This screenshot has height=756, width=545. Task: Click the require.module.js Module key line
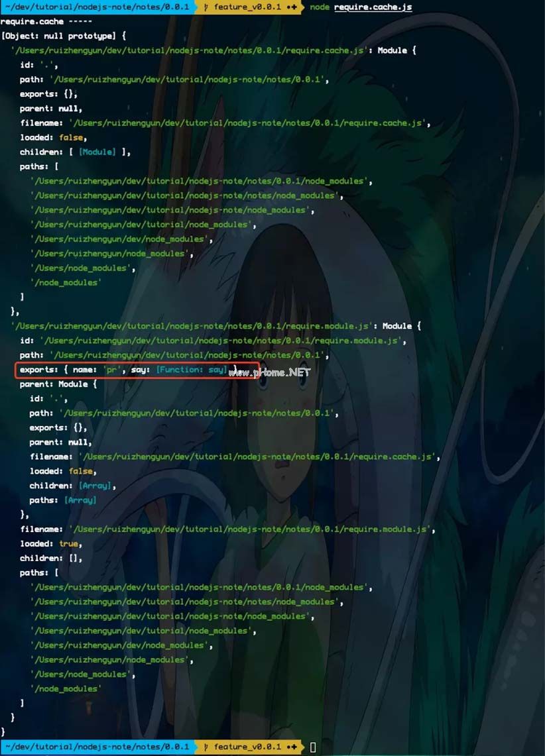click(216, 326)
